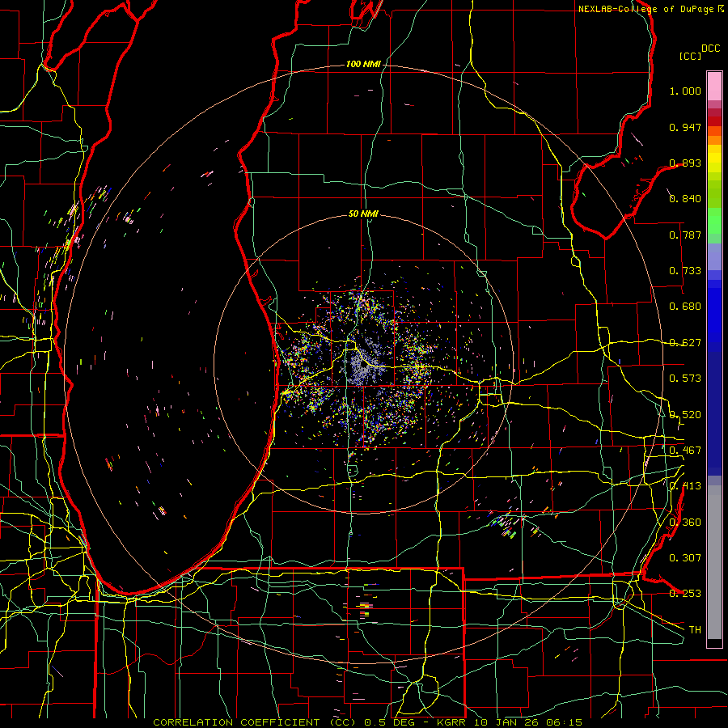
Task: Select the 0.840 scale value
Action: [x=685, y=199]
